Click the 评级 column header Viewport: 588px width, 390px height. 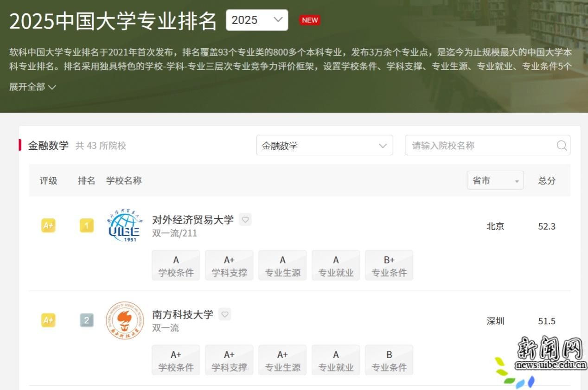(48, 181)
